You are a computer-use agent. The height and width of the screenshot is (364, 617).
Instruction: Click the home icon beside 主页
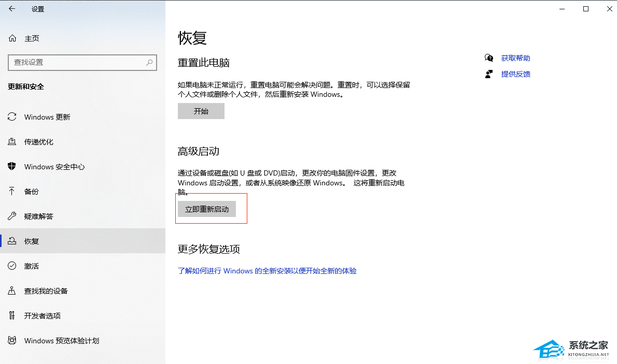point(12,38)
